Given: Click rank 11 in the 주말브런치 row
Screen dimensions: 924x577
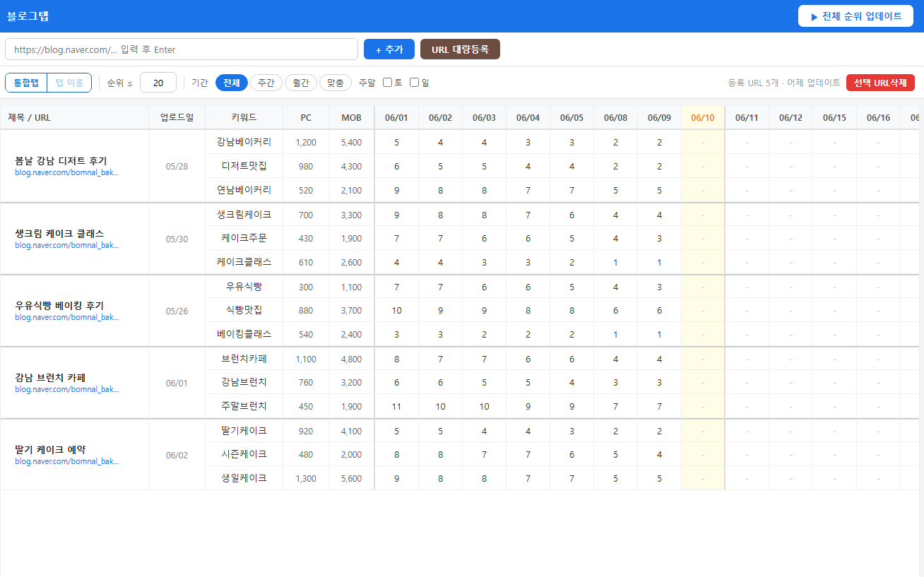Looking at the screenshot, I should (396, 406).
